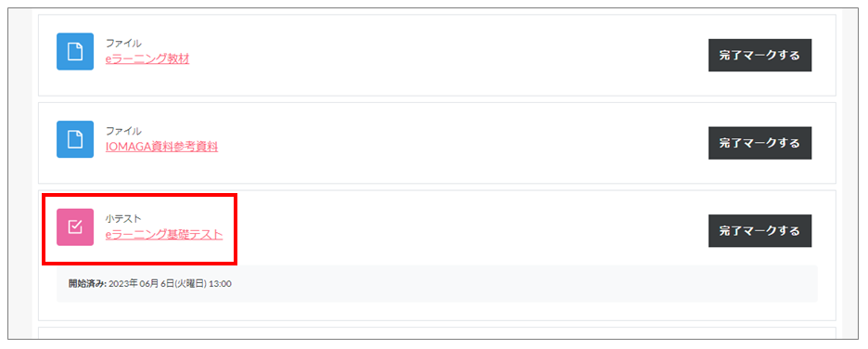Open the IOMAGA資料参考資料 file link
This screenshot has height=349, width=868.
pyautogui.click(x=161, y=147)
